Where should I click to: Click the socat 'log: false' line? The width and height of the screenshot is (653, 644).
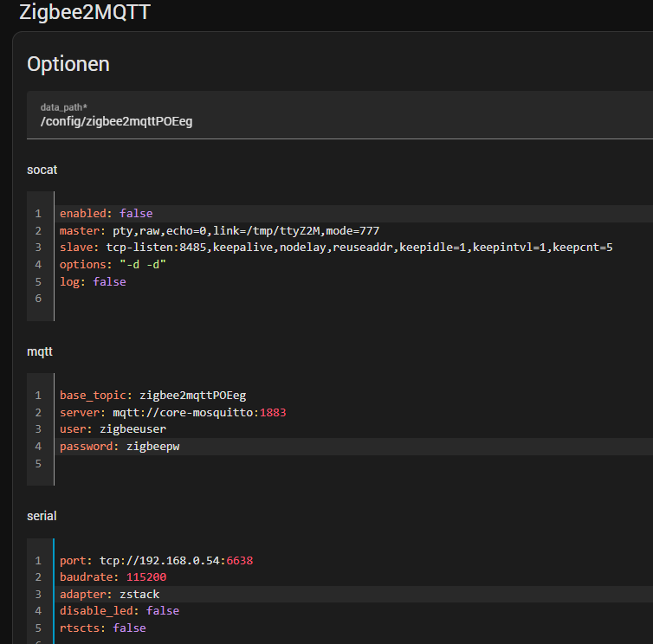click(93, 282)
